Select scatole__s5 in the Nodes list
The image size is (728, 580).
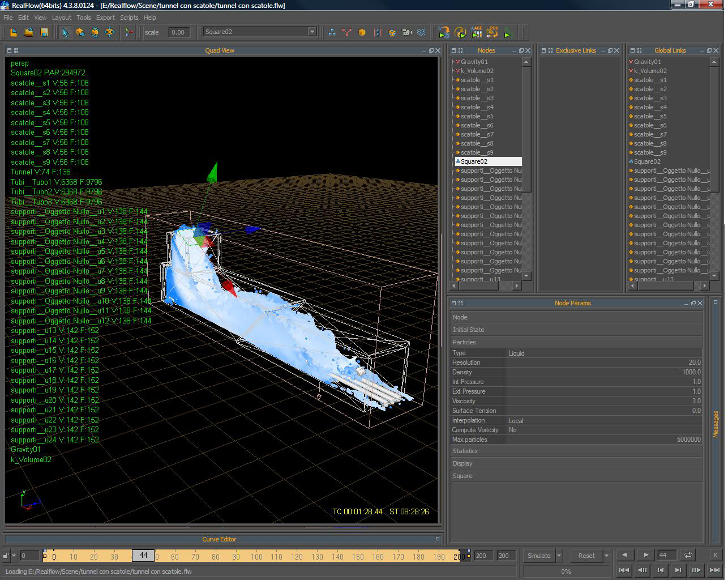477,116
